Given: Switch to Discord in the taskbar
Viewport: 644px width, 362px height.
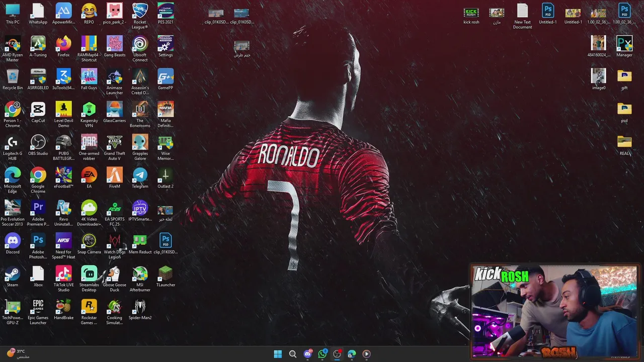Looking at the screenshot, I should click(307, 354).
